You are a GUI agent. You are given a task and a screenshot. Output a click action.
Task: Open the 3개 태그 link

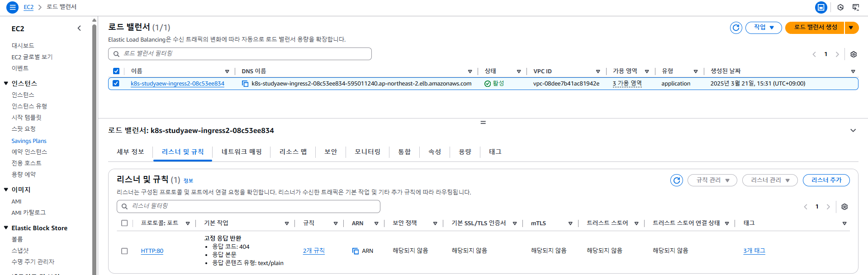pos(754,251)
